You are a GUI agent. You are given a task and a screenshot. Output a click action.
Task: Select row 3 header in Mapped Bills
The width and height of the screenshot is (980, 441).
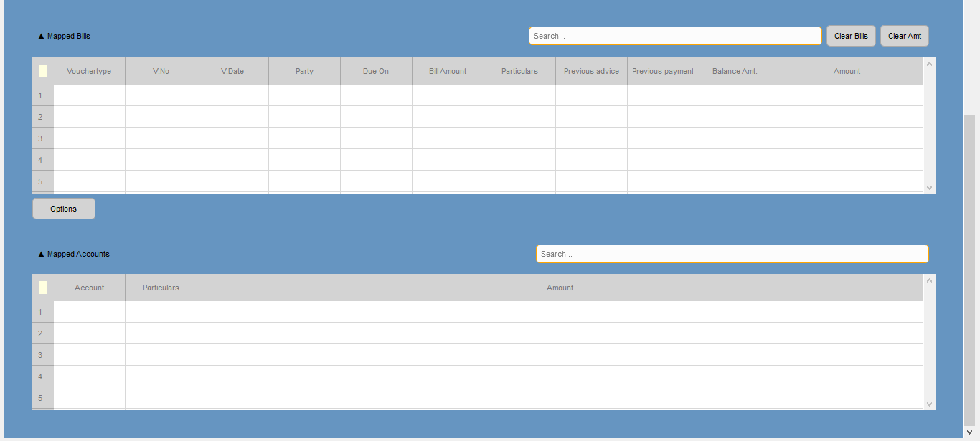(41, 138)
